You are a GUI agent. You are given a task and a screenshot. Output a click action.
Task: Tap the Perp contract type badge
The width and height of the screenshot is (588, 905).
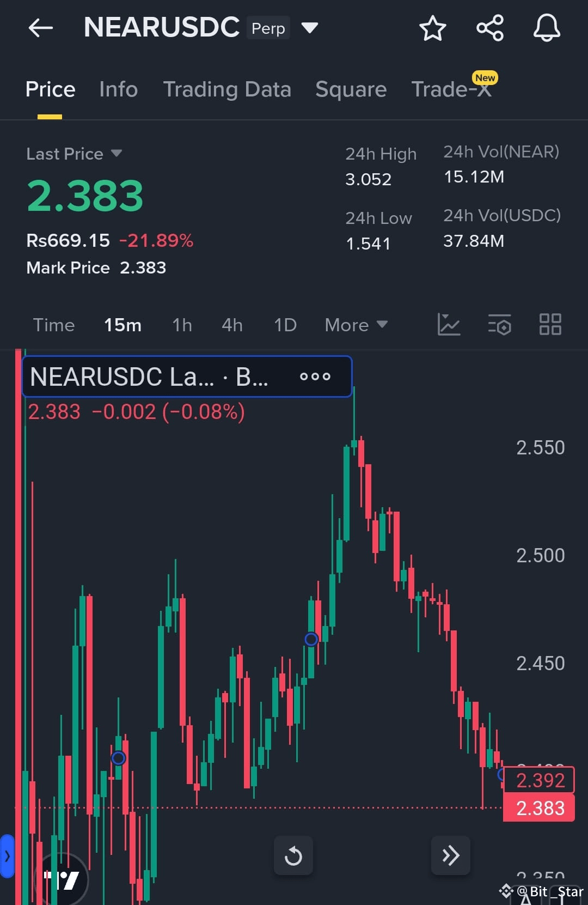point(268,28)
